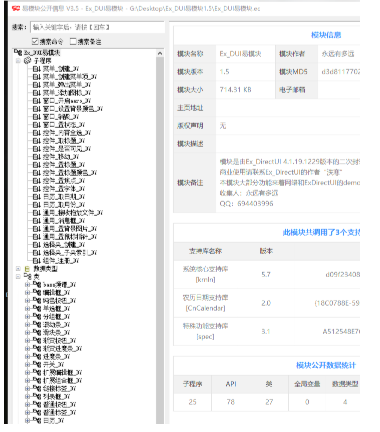
Task: Click the QQ number 694403996 text
Action: click(255, 203)
